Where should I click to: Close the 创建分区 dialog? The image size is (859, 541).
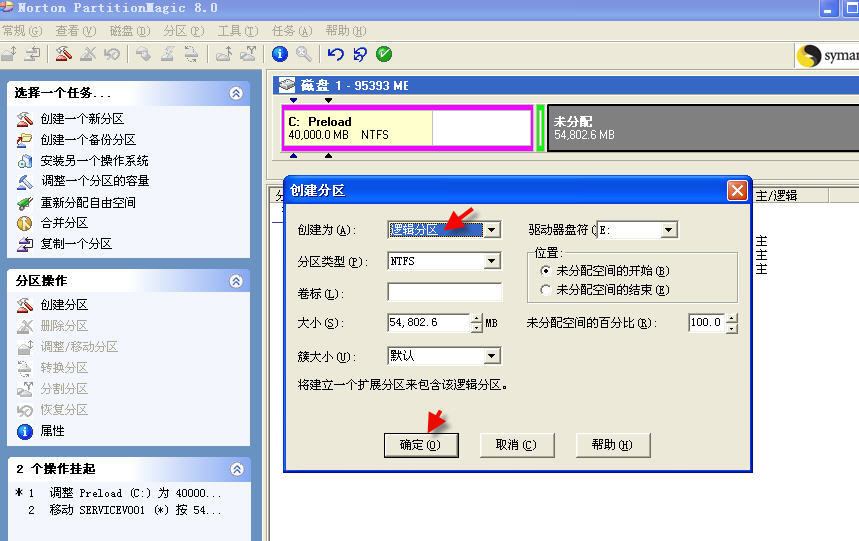coord(737,191)
